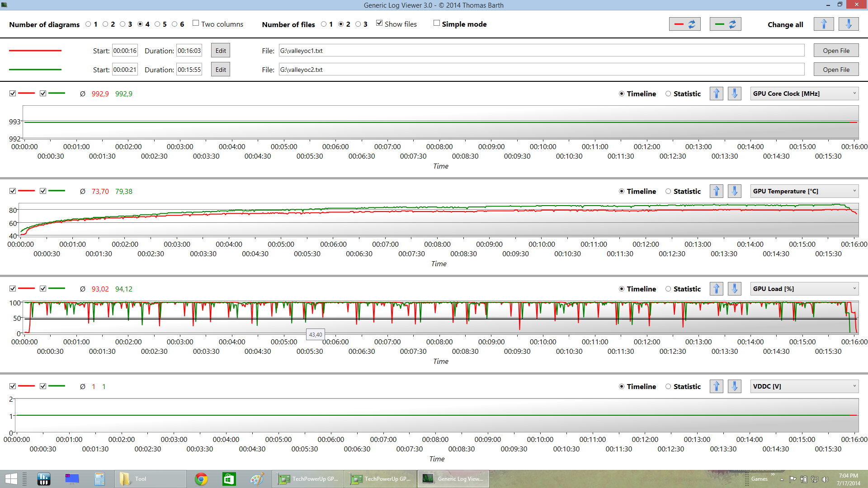Click Duration field showing 00:16:03
The height and width of the screenshot is (488, 868).
(x=189, y=51)
